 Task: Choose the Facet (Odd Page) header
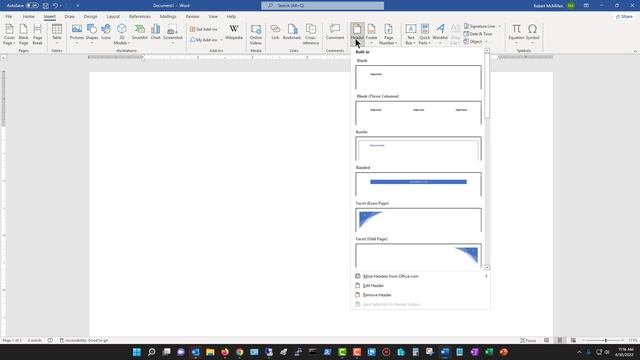point(418,255)
